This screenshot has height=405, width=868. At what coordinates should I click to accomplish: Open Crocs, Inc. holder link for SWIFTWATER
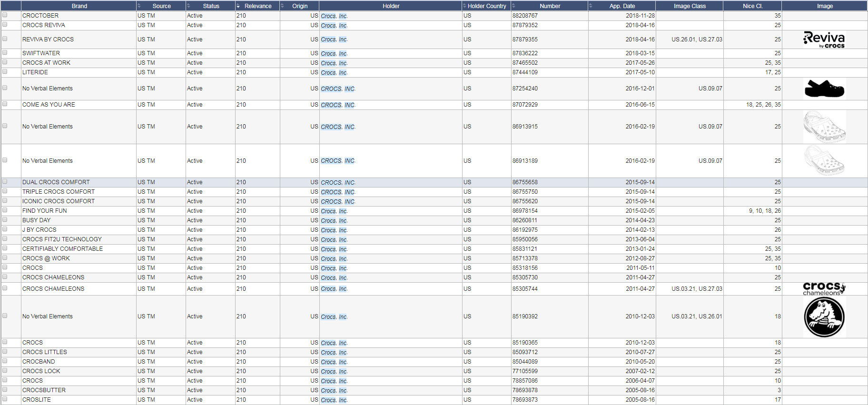(334, 54)
